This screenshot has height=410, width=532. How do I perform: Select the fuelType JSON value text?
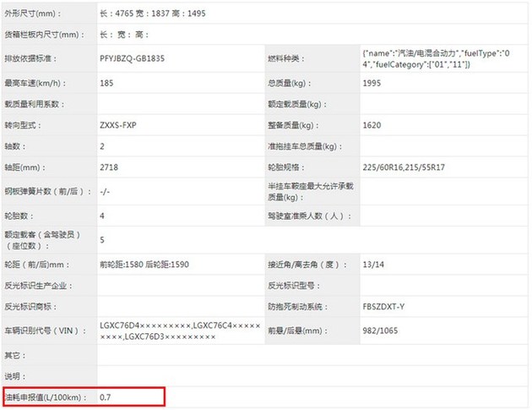click(436, 58)
